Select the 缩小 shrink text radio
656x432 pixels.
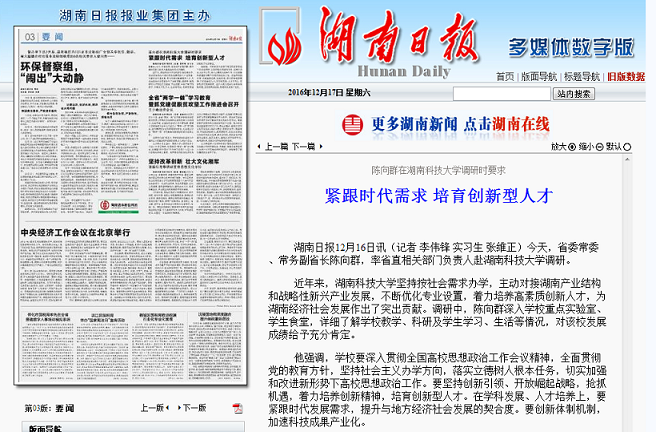coord(600,147)
